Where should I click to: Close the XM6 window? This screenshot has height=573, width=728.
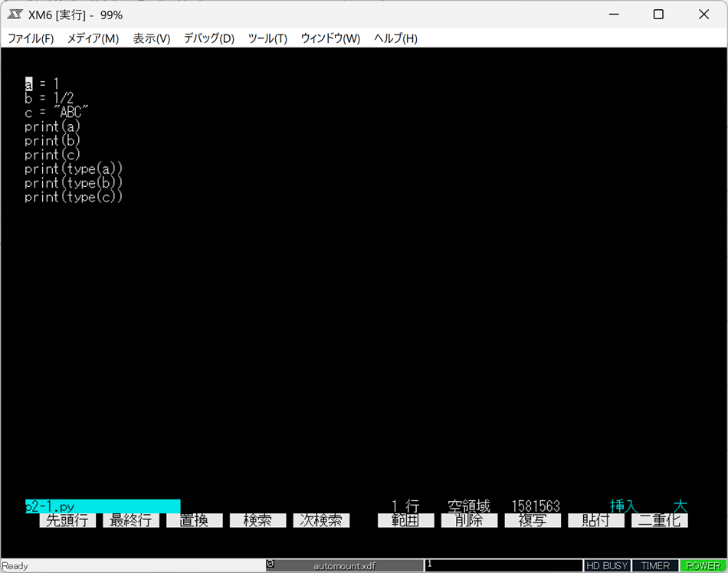coord(703,15)
